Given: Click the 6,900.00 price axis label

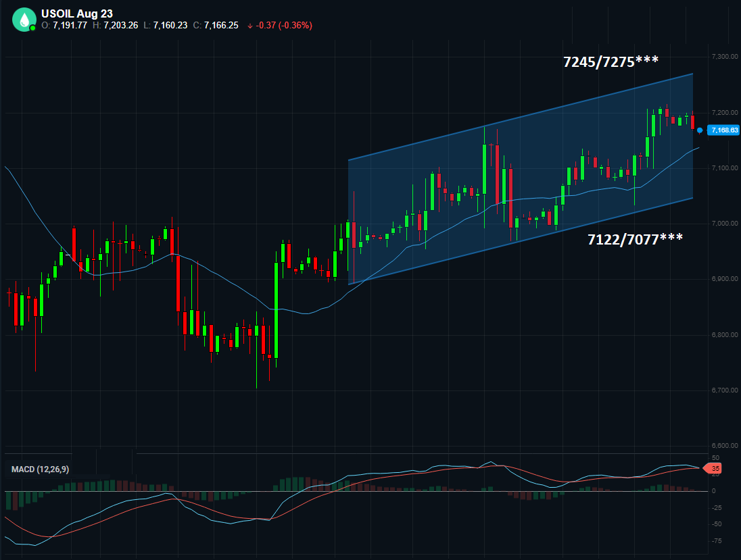Looking at the screenshot, I should tap(725, 279).
